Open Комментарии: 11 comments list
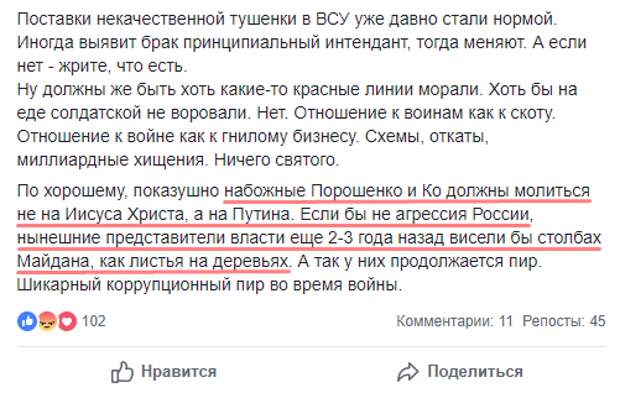The height and width of the screenshot is (393, 620). tap(454, 321)
